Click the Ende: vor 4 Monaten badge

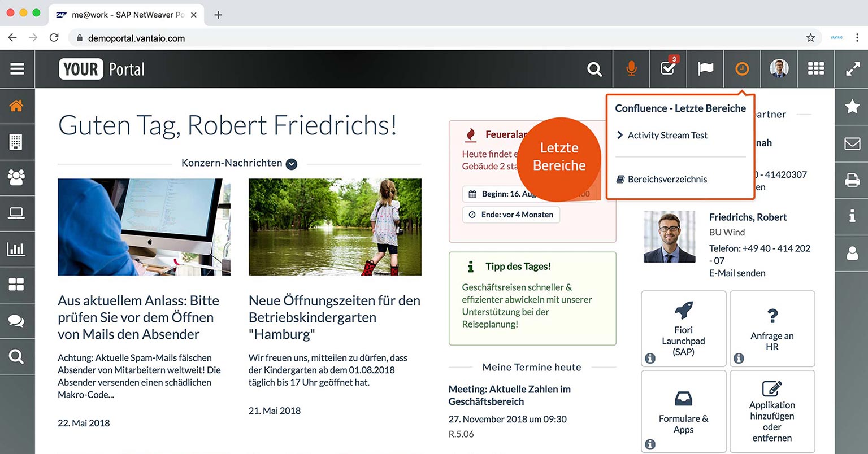point(511,215)
